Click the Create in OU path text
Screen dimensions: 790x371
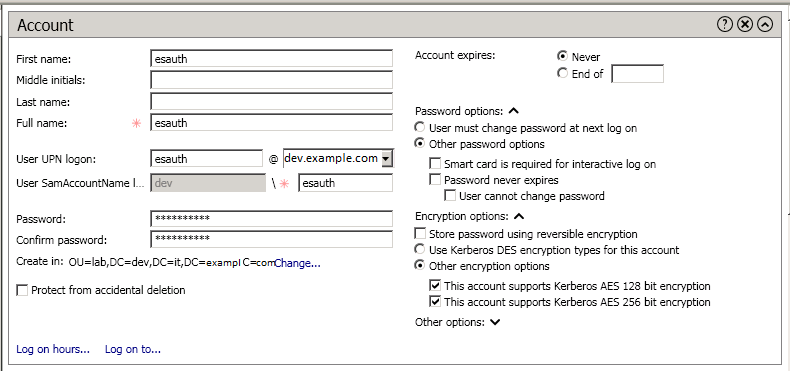coord(171,263)
